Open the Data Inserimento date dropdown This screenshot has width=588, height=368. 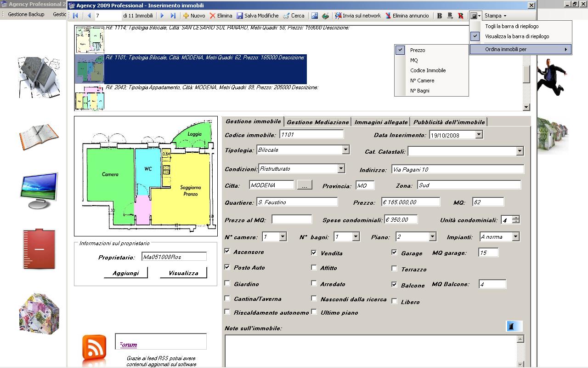(x=479, y=134)
